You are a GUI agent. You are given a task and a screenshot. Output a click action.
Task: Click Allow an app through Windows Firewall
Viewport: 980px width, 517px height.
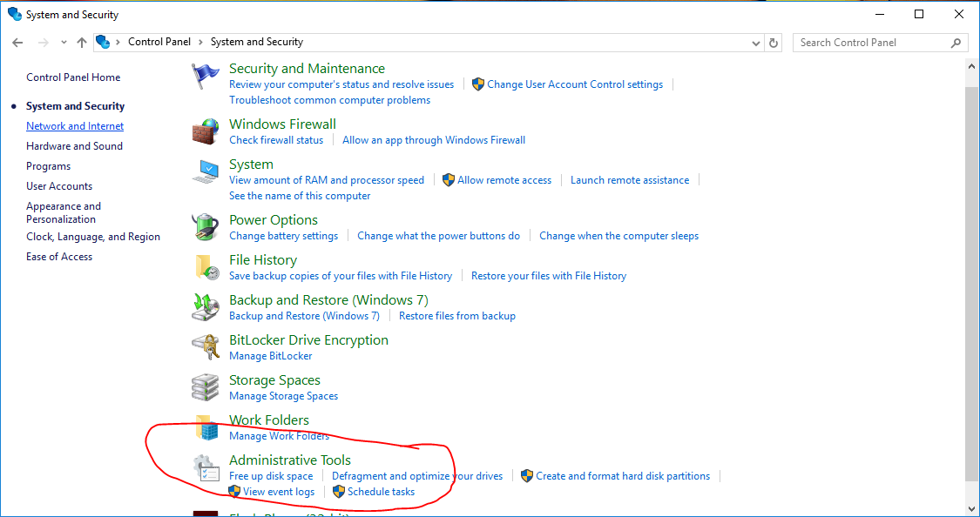point(434,140)
